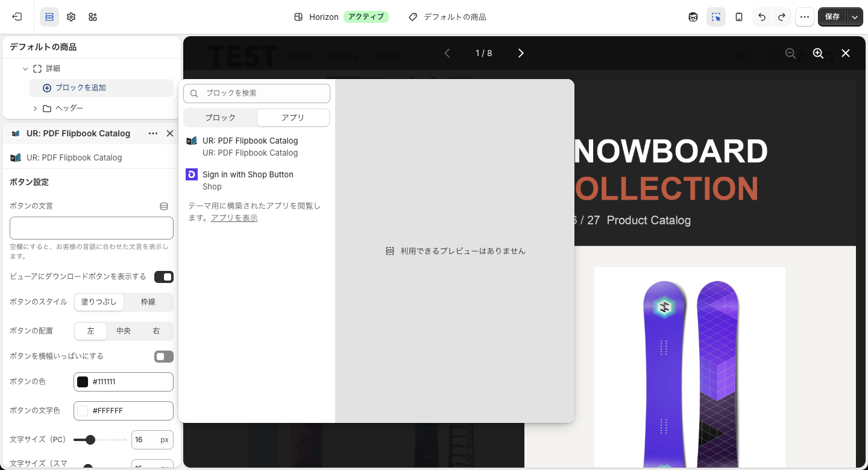Click ブロックを追加 button
The width and height of the screenshot is (868, 470).
[x=101, y=88]
